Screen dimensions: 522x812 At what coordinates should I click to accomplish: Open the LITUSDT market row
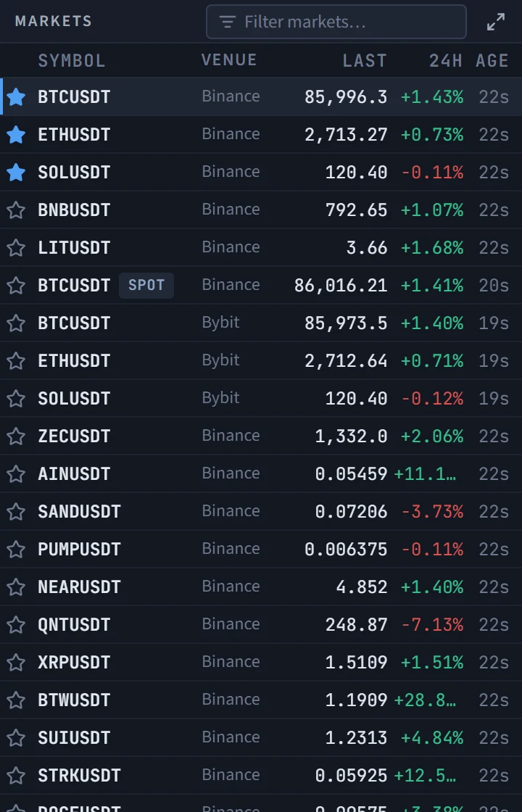[x=261, y=247]
